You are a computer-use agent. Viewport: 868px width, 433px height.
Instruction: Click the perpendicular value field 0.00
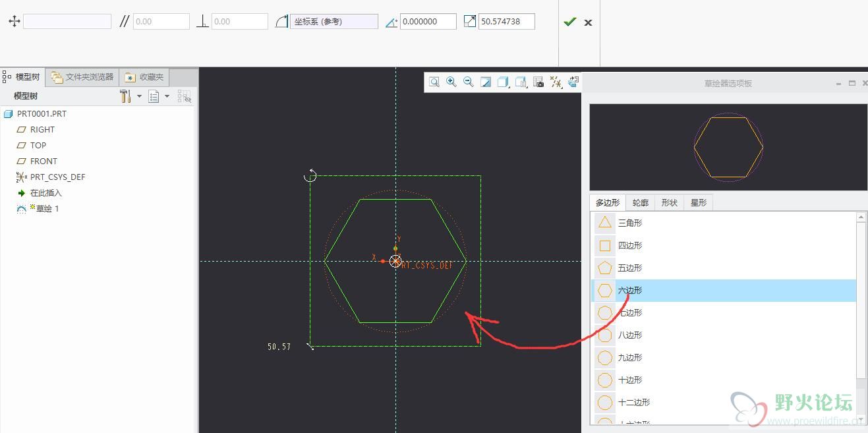click(240, 22)
